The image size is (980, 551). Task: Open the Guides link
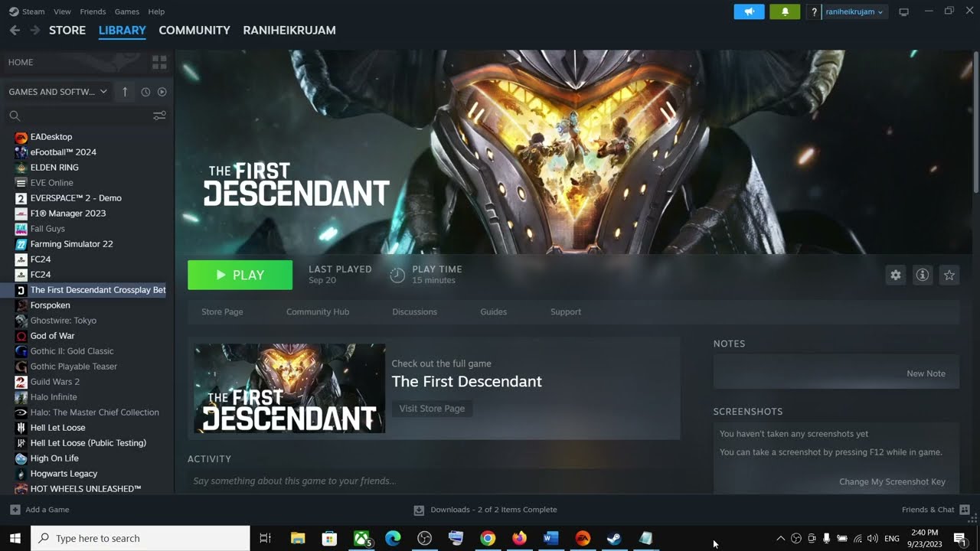pyautogui.click(x=493, y=311)
